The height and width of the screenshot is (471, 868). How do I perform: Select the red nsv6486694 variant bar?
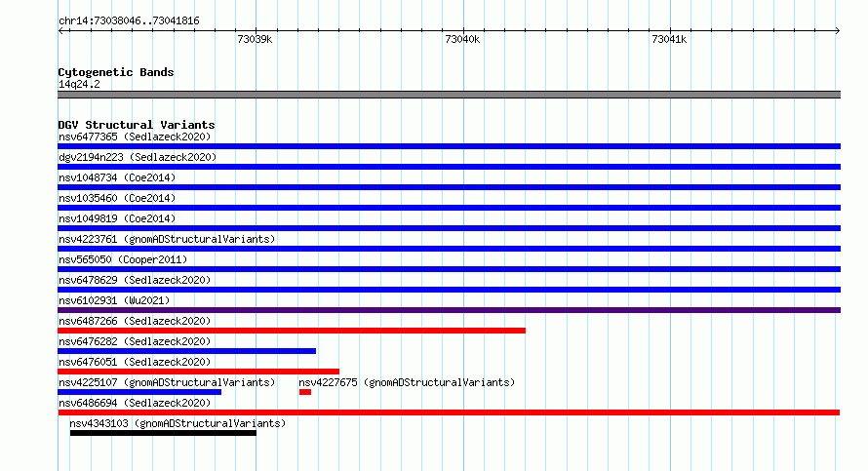(x=449, y=412)
